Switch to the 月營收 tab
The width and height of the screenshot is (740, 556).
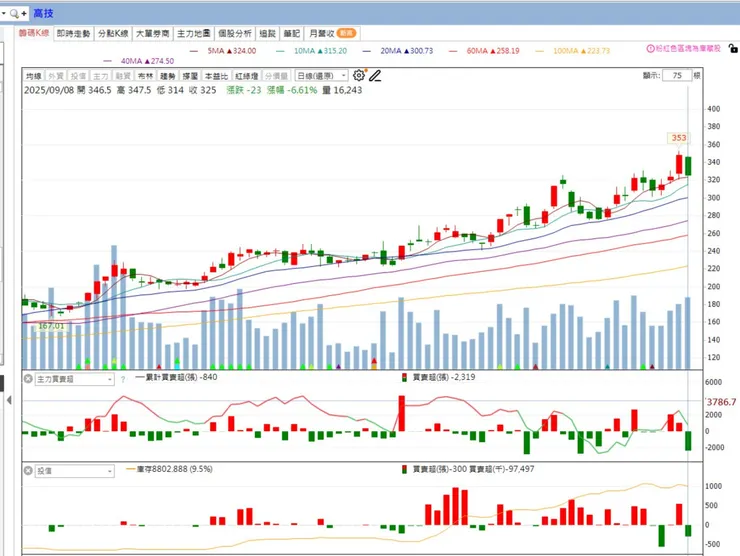click(x=332, y=34)
